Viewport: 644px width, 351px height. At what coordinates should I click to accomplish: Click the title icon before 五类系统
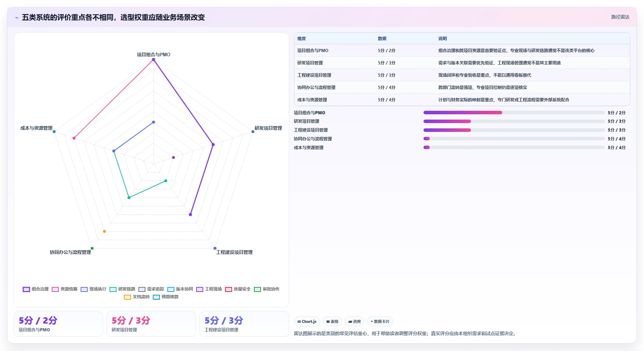[x=17, y=18]
